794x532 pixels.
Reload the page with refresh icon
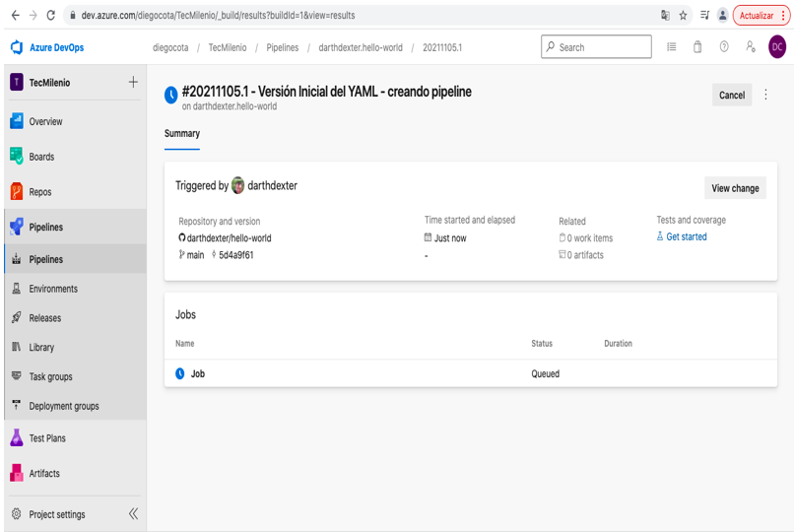(x=50, y=15)
